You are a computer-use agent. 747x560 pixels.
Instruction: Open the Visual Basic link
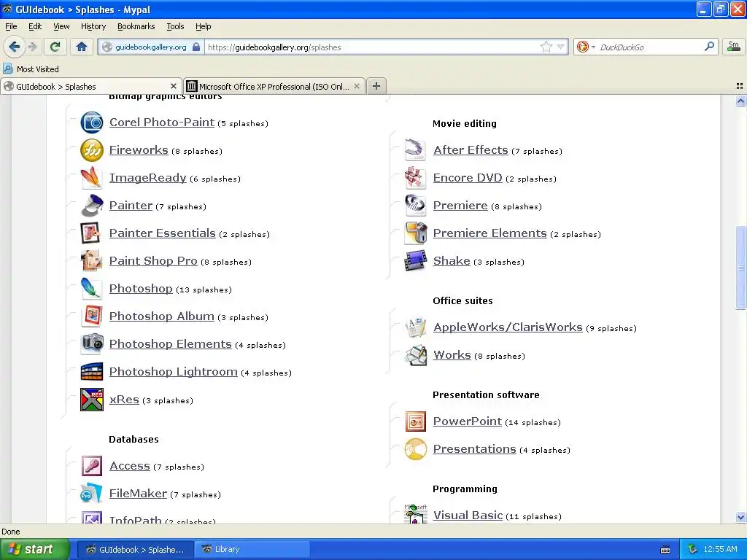(468, 515)
